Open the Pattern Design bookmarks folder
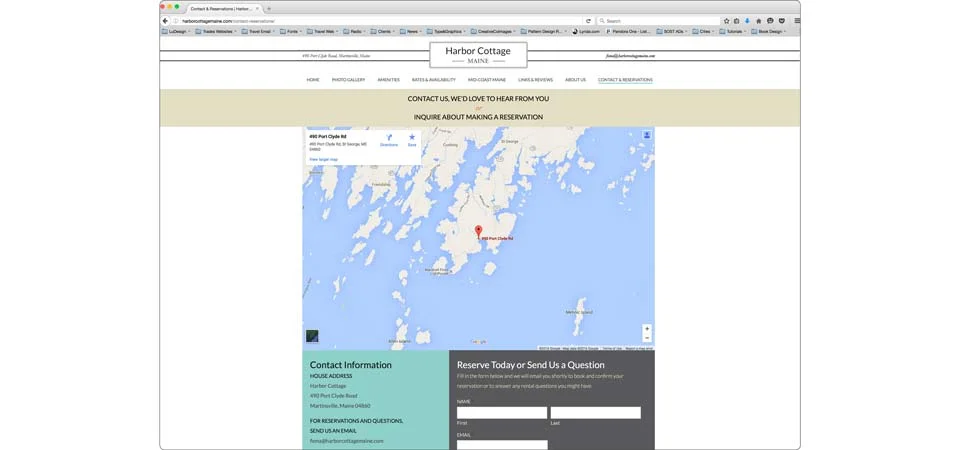The height and width of the screenshot is (450, 960). pos(544,31)
